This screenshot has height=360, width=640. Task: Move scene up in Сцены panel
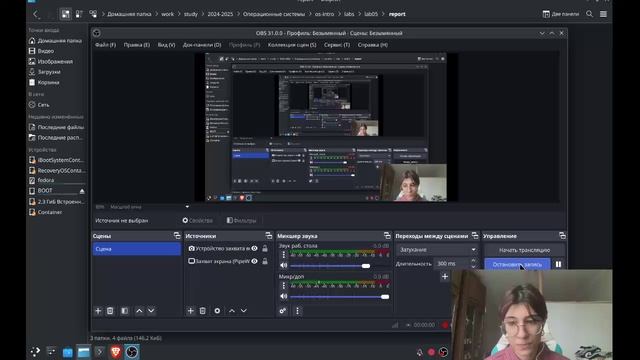pos(139,311)
